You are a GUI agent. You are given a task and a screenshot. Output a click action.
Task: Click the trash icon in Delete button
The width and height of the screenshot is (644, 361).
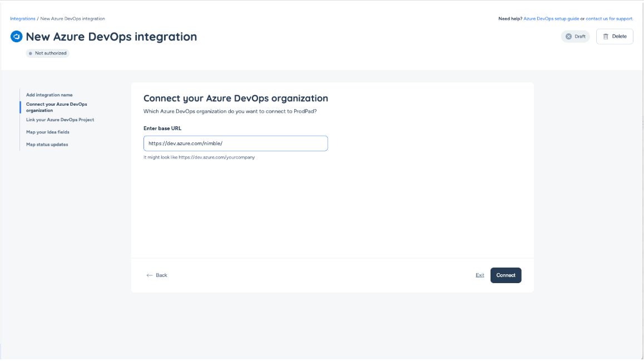(606, 37)
